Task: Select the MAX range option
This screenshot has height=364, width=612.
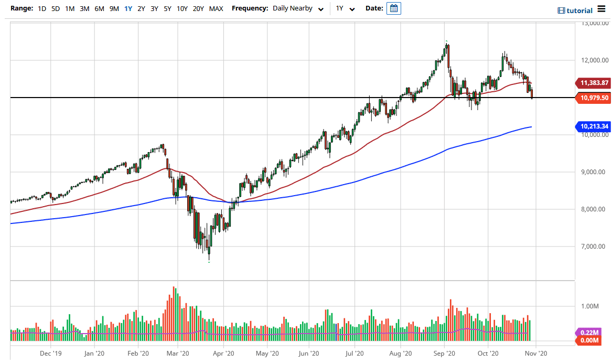Action: [216, 8]
